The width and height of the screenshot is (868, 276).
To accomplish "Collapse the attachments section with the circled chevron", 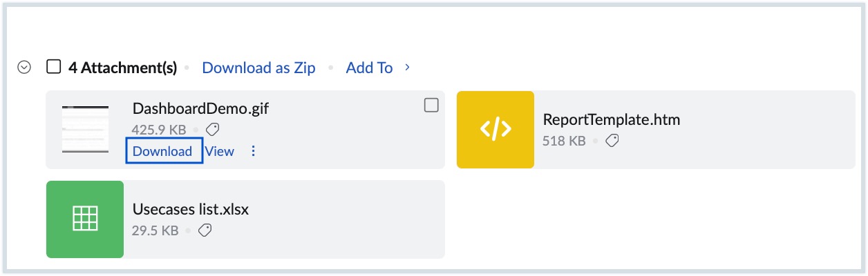I will 24,68.
